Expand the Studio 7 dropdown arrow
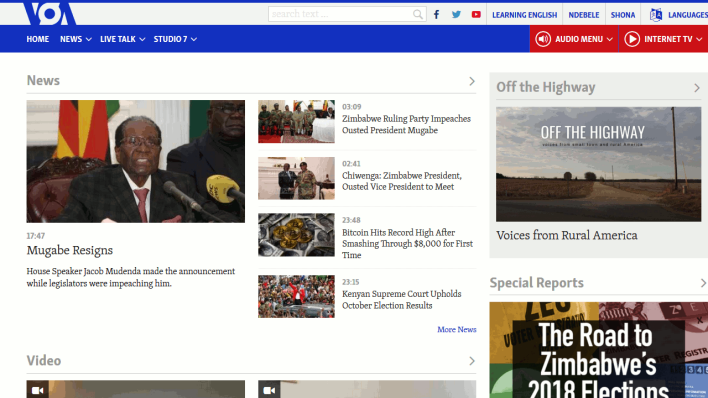This screenshot has height=398, width=708. (x=194, y=39)
